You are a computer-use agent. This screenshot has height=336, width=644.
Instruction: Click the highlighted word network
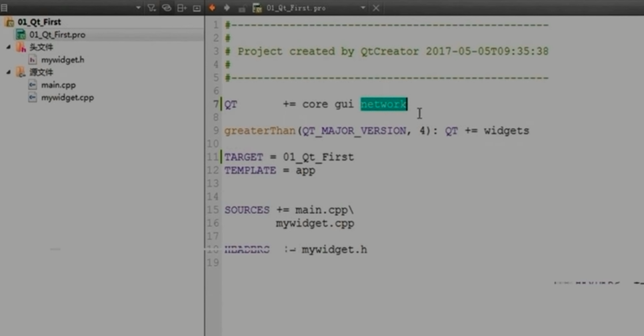[384, 104]
